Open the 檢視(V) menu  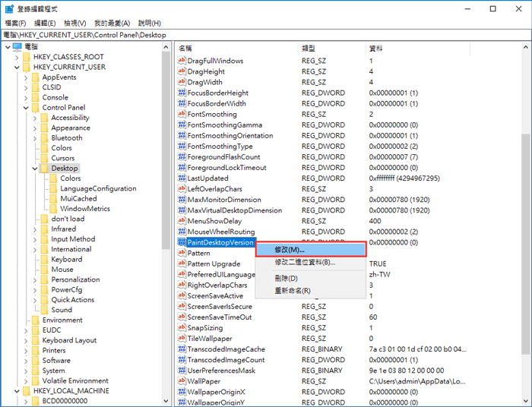point(75,23)
